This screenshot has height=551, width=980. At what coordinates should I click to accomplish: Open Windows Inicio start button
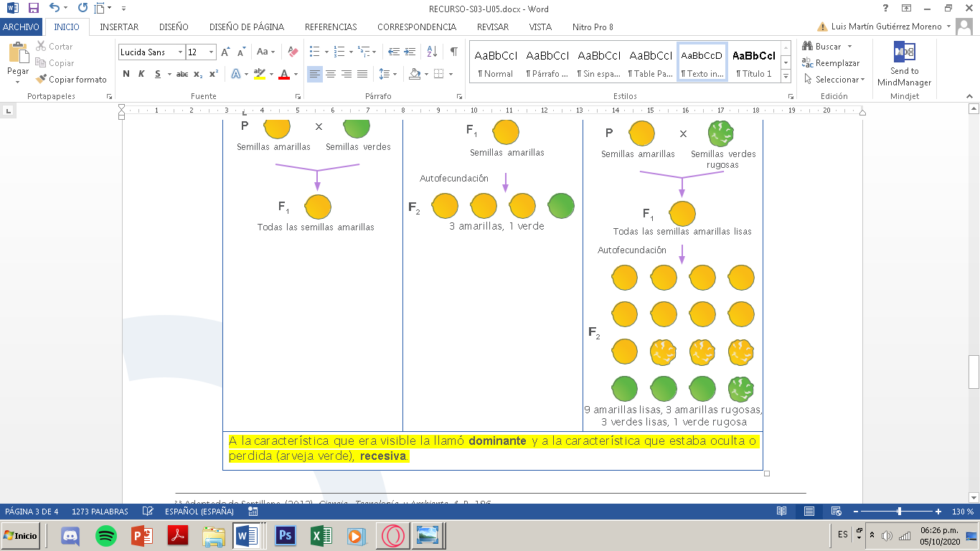[x=21, y=536]
